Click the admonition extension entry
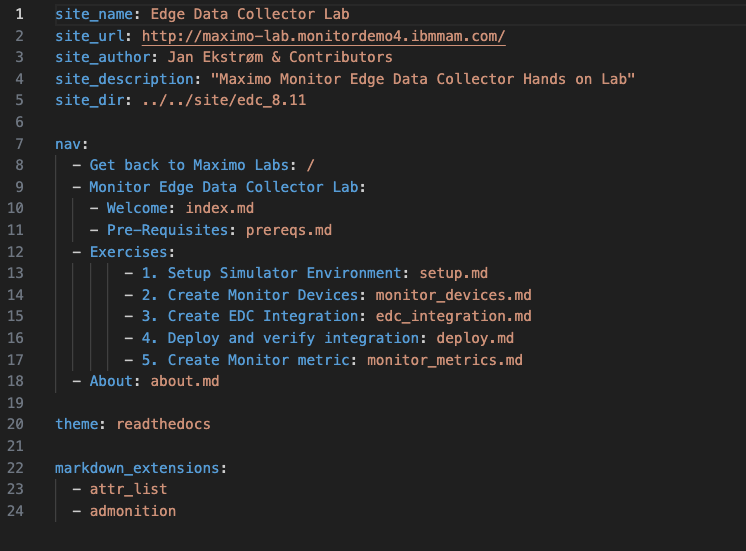Viewport: 746px width, 551px height. 133,511
